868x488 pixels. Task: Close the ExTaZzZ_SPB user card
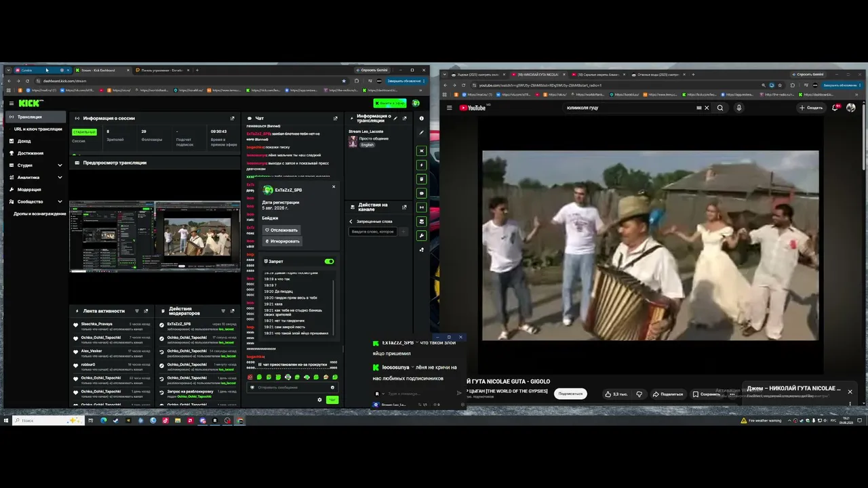pos(334,186)
